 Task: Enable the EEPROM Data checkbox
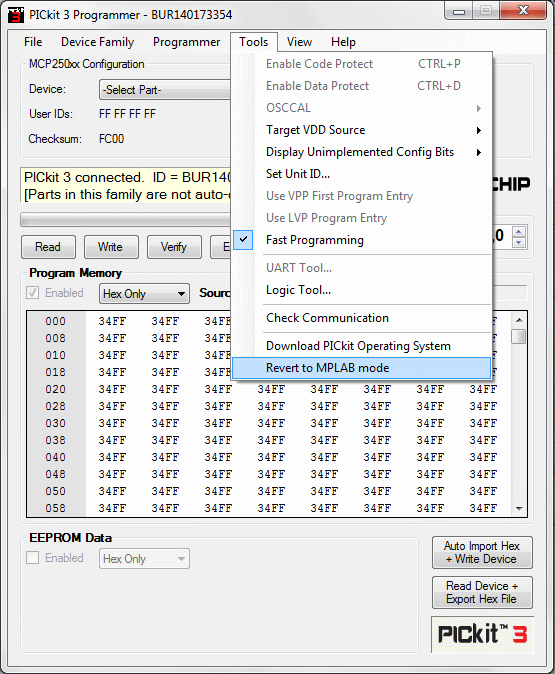(x=33, y=558)
